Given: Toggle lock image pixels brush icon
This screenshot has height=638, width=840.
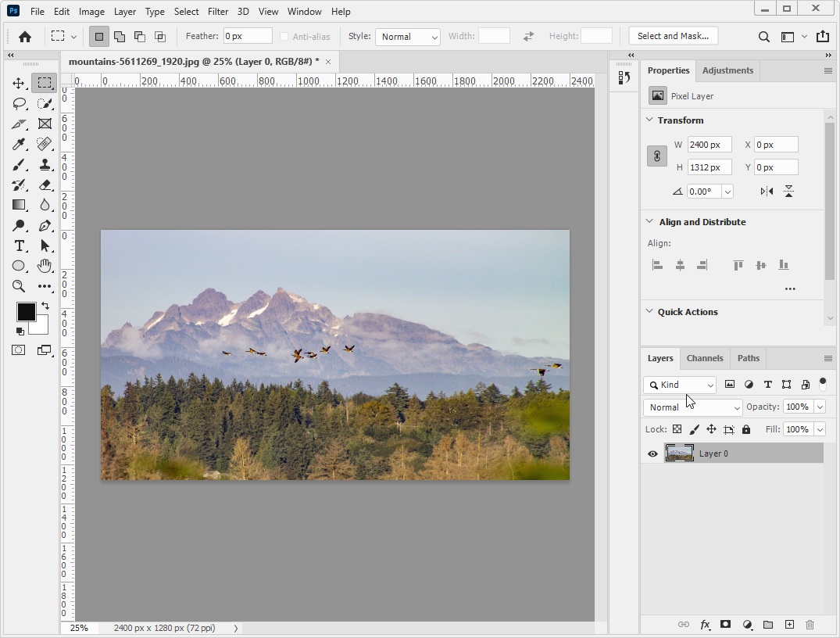Looking at the screenshot, I should [x=695, y=429].
